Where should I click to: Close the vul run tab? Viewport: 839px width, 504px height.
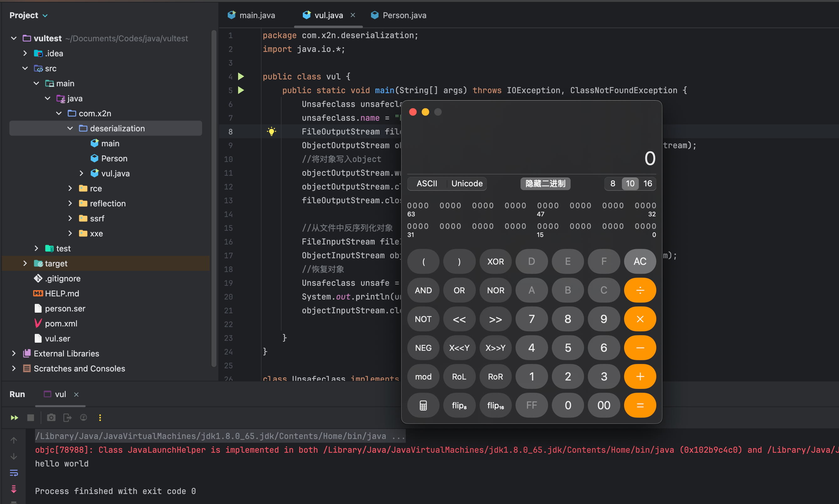[x=76, y=394]
